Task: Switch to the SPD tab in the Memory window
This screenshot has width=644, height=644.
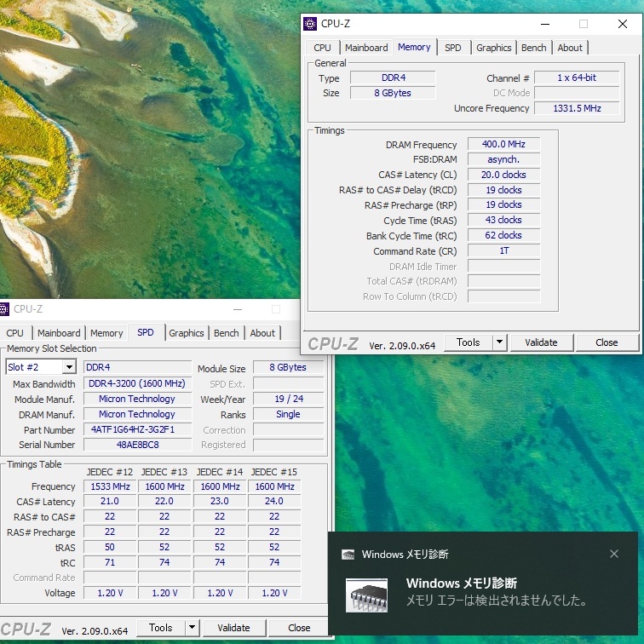Action: click(453, 48)
